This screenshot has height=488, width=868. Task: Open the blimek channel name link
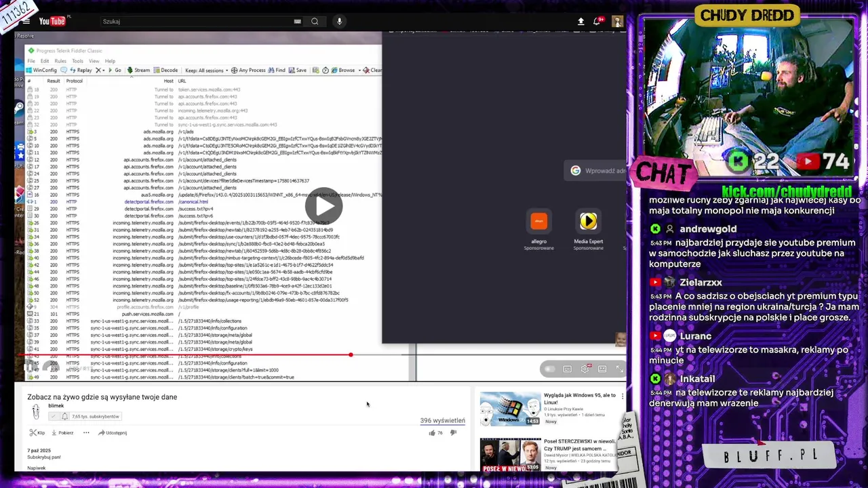click(x=56, y=406)
